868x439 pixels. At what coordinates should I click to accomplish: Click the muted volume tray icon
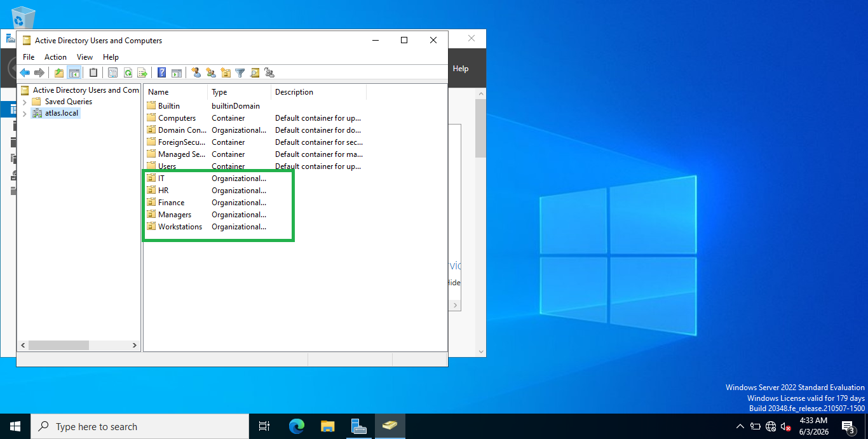coord(786,426)
